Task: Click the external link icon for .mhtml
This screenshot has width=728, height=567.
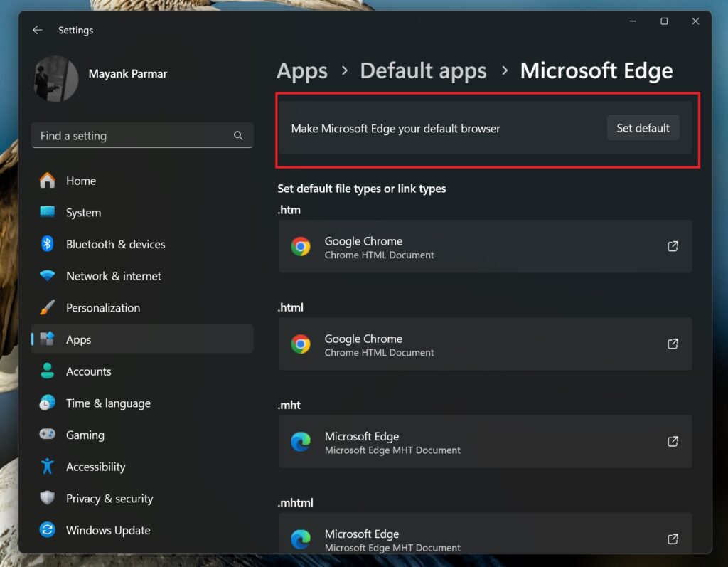Action: tap(673, 539)
